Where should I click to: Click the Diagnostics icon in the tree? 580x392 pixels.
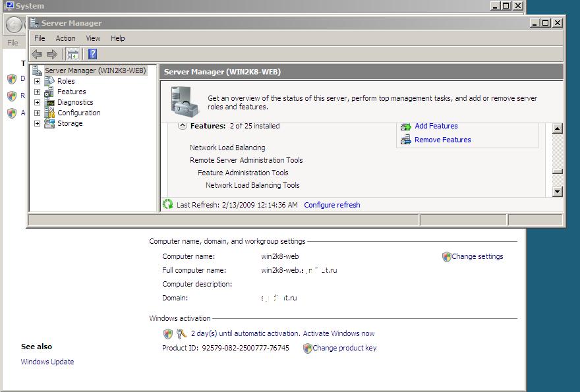(x=49, y=102)
